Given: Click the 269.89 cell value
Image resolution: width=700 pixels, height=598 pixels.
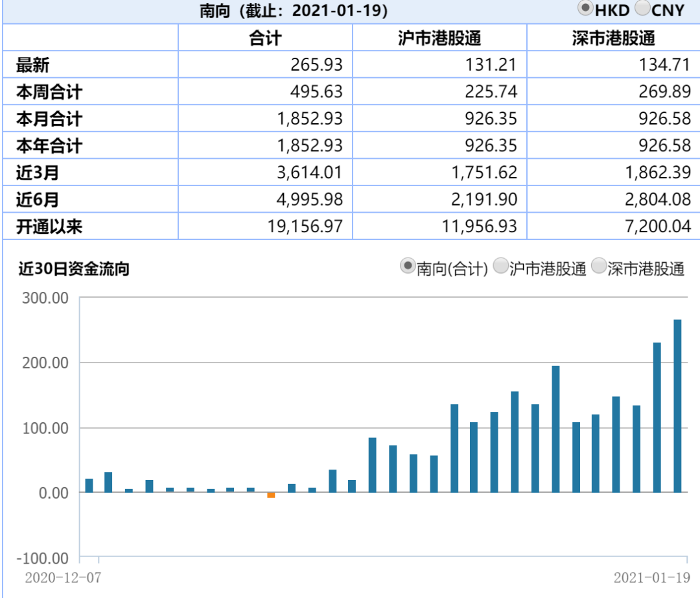Looking at the screenshot, I should (x=665, y=91).
